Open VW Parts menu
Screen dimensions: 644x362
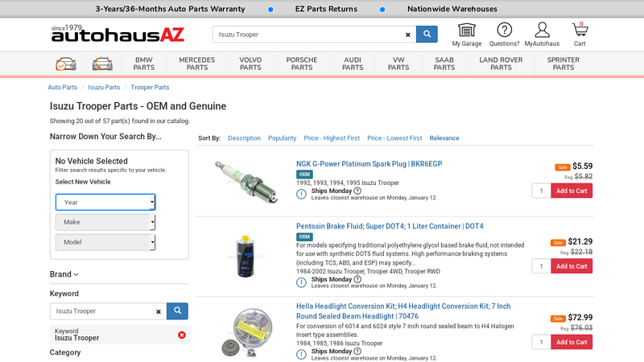click(398, 64)
